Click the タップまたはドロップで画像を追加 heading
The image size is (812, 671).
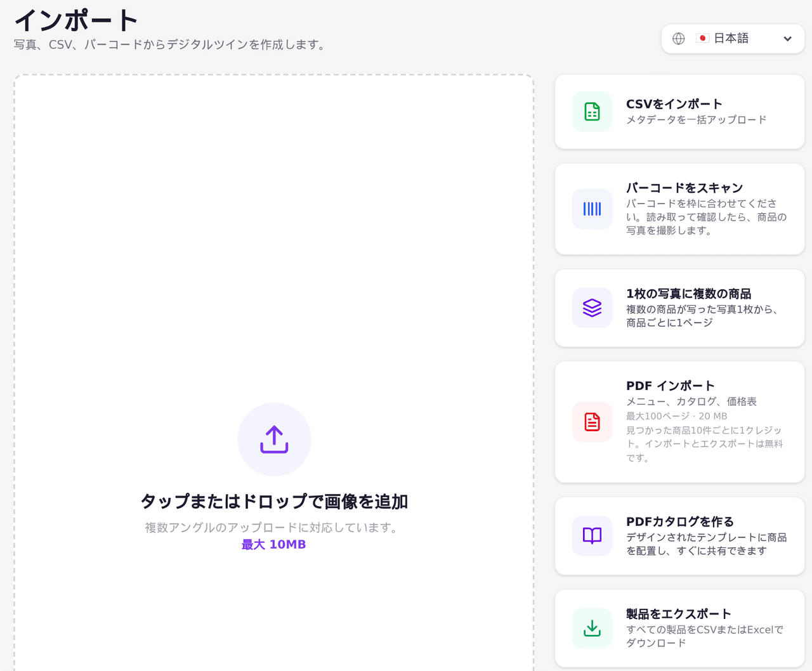(274, 502)
